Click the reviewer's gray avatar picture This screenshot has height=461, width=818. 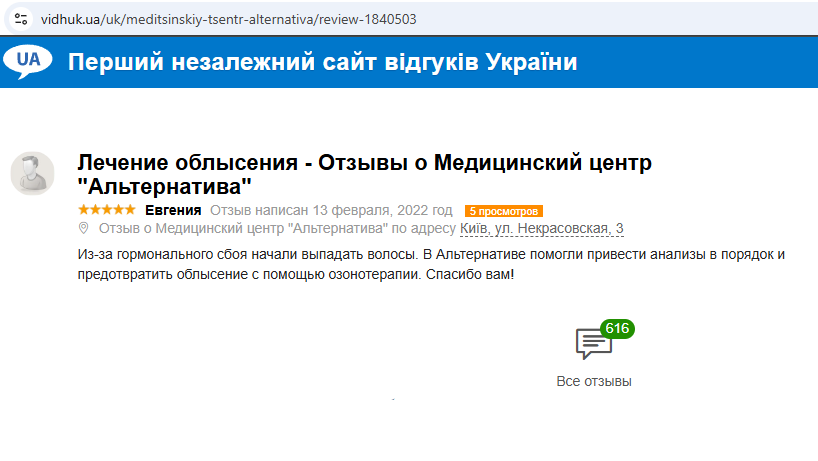(32, 174)
